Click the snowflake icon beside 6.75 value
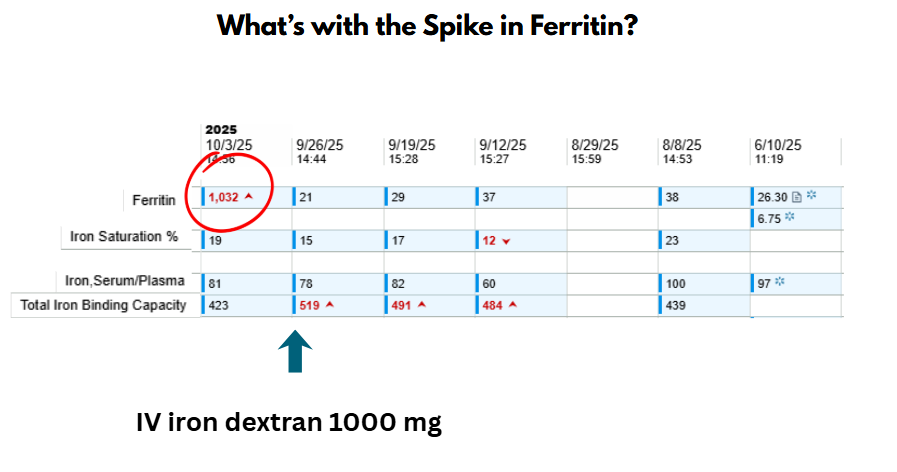 [x=790, y=217]
